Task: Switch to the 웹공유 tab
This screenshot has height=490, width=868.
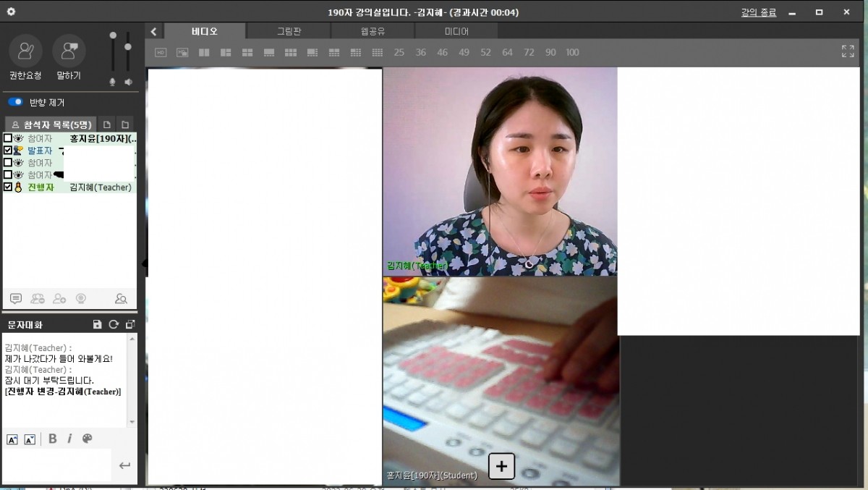Action: tap(373, 31)
